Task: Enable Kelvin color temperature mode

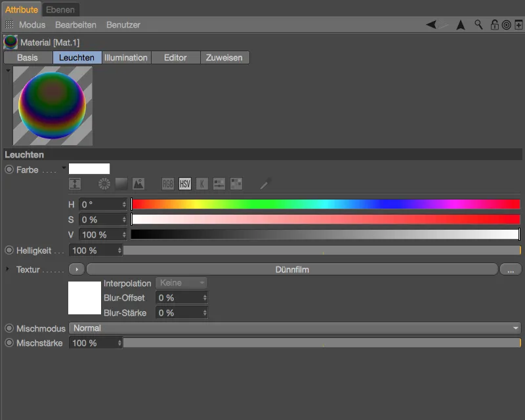Action: [x=202, y=184]
